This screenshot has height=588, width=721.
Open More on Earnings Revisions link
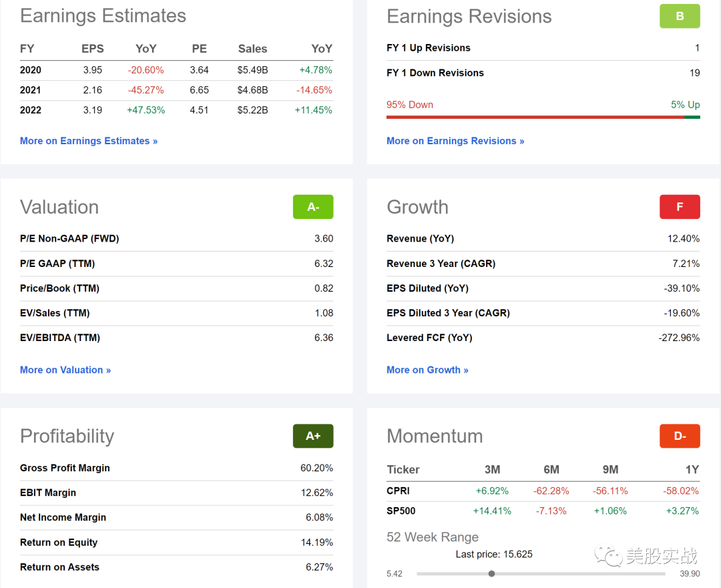(x=455, y=141)
